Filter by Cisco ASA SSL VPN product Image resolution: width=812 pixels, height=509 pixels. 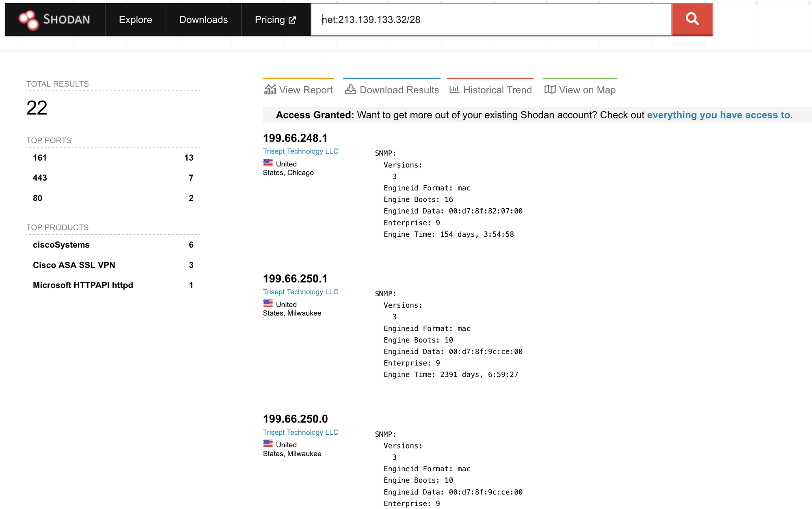(74, 265)
